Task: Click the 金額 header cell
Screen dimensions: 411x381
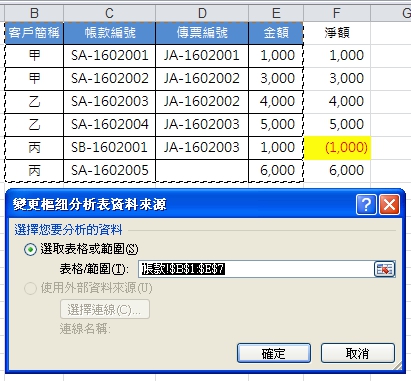Action: (x=276, y=33)
